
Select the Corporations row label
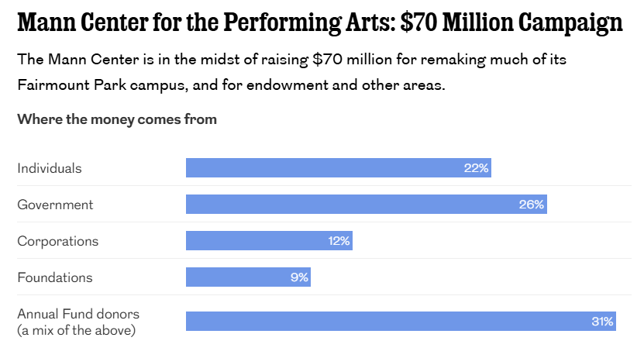(x=58, y=241)
